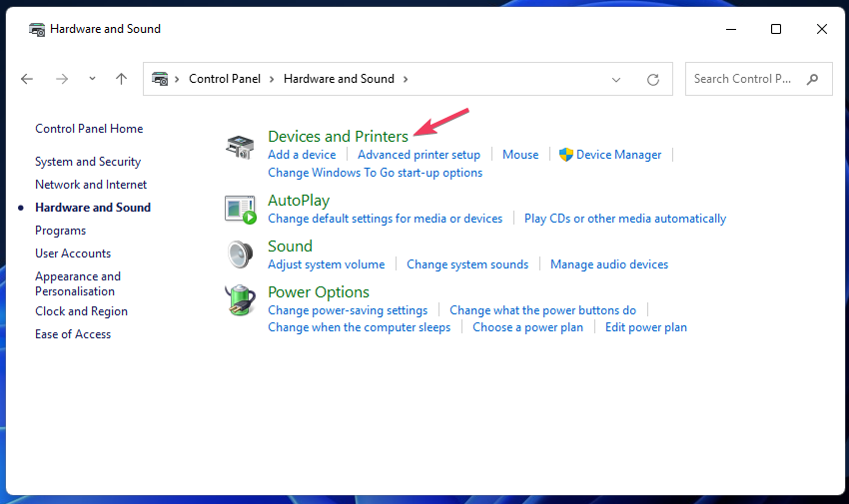Open the AutoPlay heading
Image resolution: width=849 pixels, height=504 pixels.
click(299, 201)
